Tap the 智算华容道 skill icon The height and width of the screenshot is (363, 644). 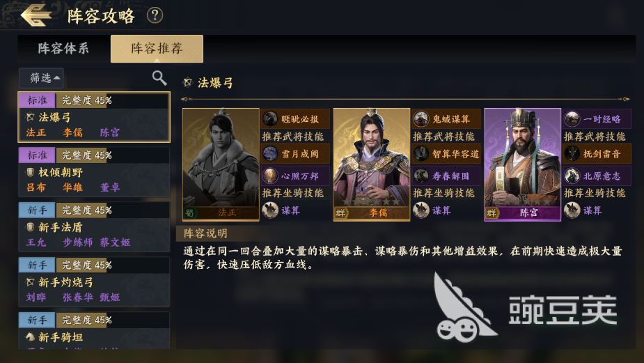pos(421,154)
